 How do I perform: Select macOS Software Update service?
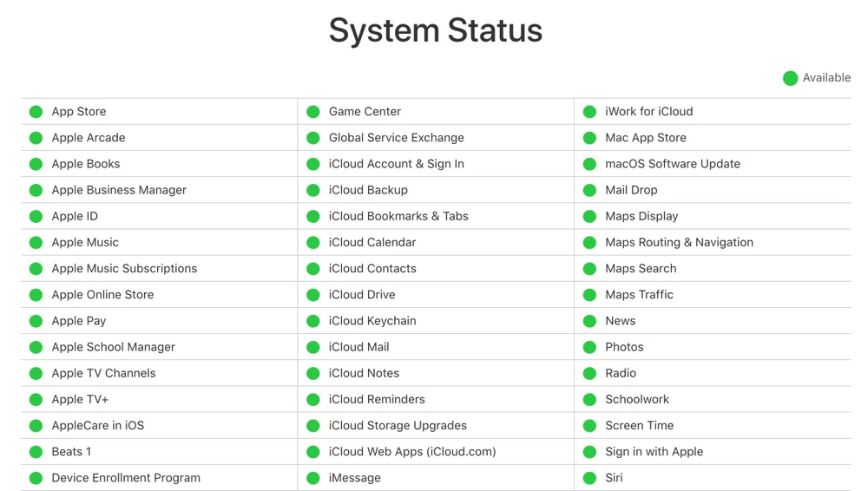pos(673,164)
